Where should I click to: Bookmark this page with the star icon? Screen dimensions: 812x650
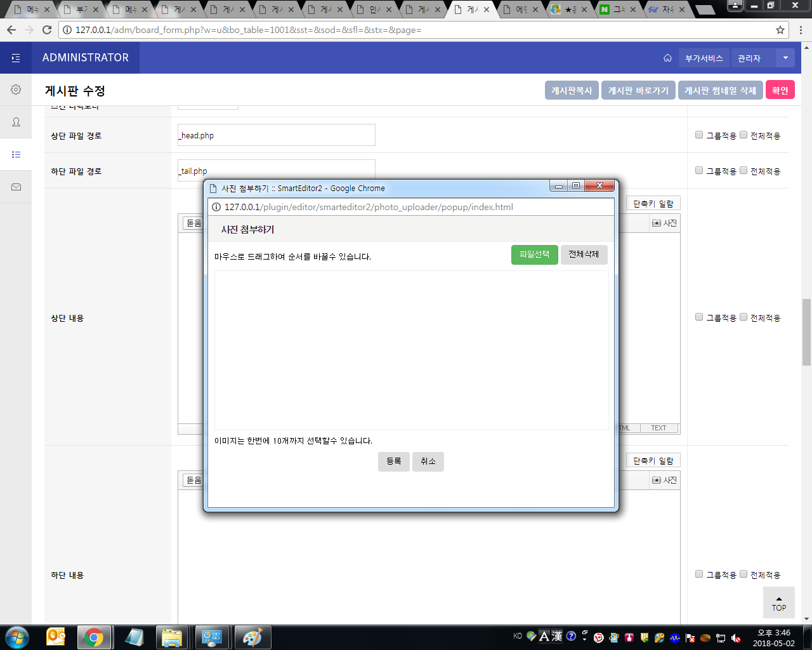pyautogui.click(x=780, y=30)
